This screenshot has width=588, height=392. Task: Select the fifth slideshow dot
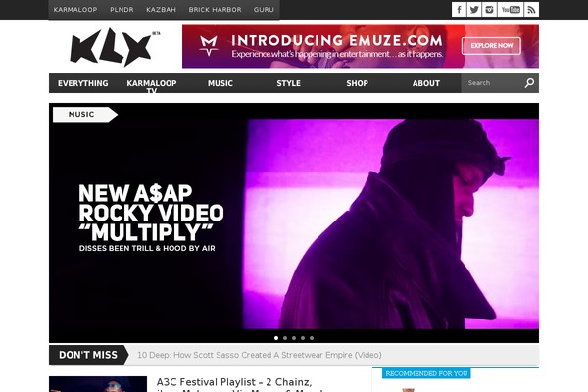[x=312, y=338]
